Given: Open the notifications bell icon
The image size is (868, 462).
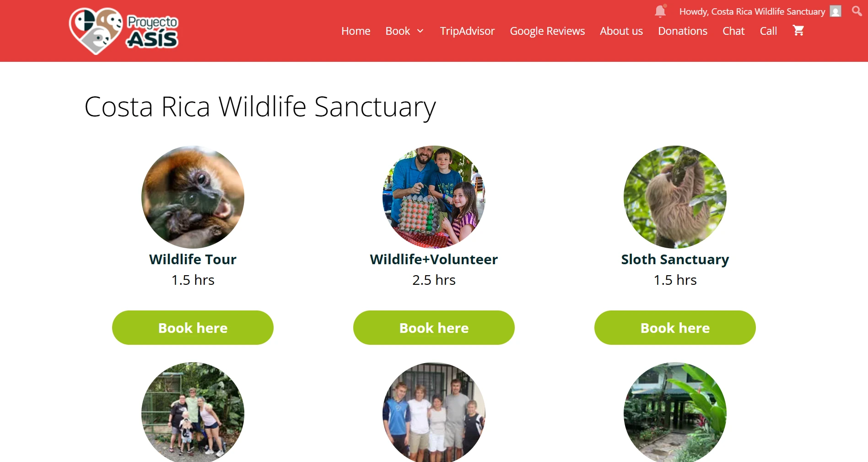Looking at the screenshot, I should [660, 11].
